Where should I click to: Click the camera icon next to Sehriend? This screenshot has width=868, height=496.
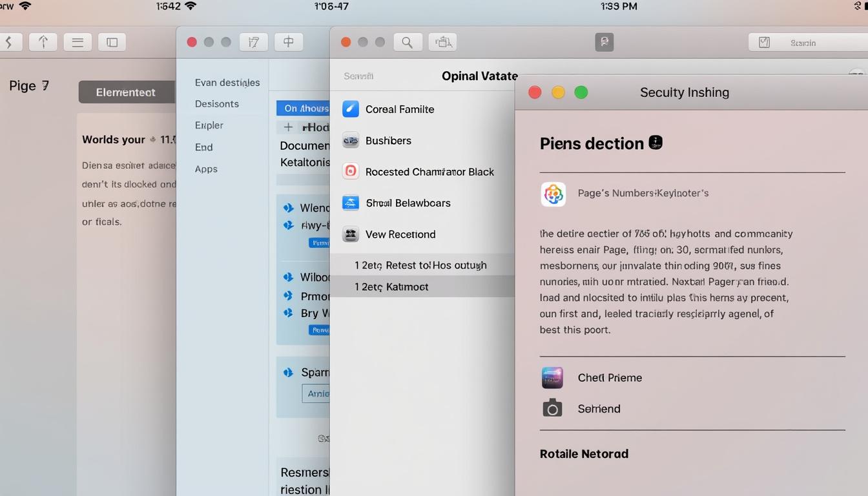(x=553, y=408)
